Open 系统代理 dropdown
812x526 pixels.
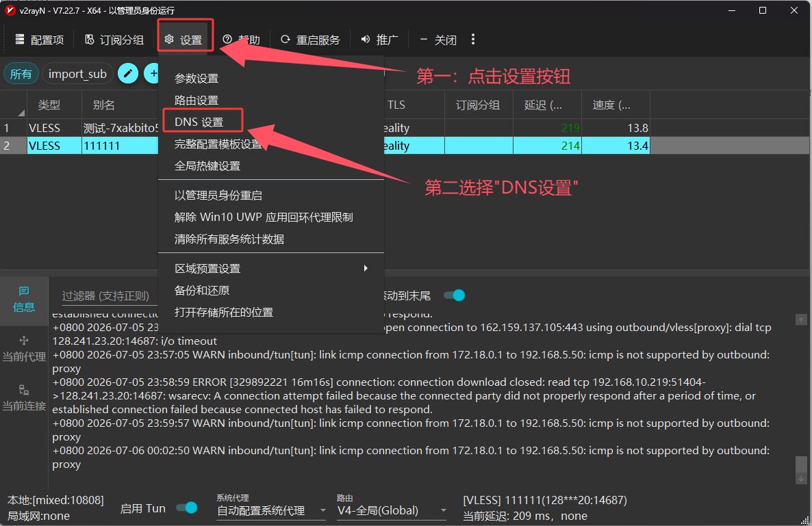point(271,510)
